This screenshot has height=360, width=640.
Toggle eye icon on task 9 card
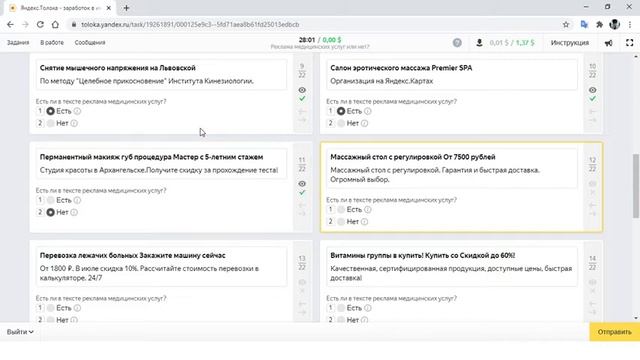[302, 90]
